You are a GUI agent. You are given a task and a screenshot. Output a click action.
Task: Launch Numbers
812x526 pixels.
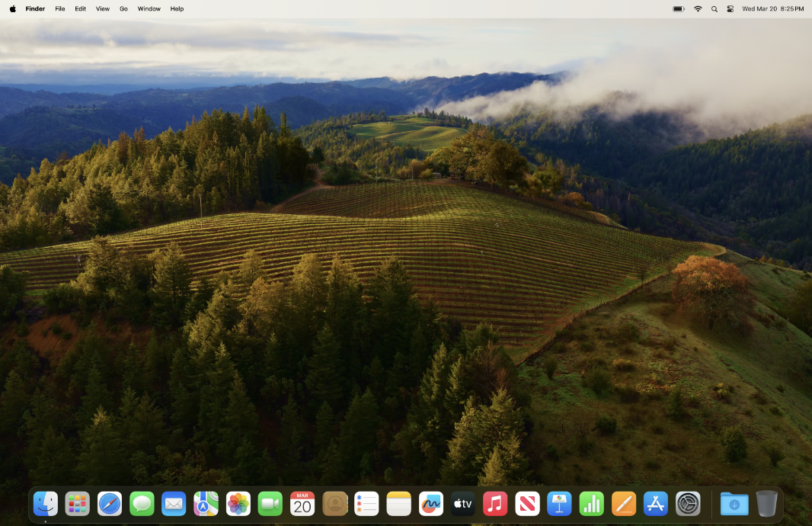tap(591, 503)
